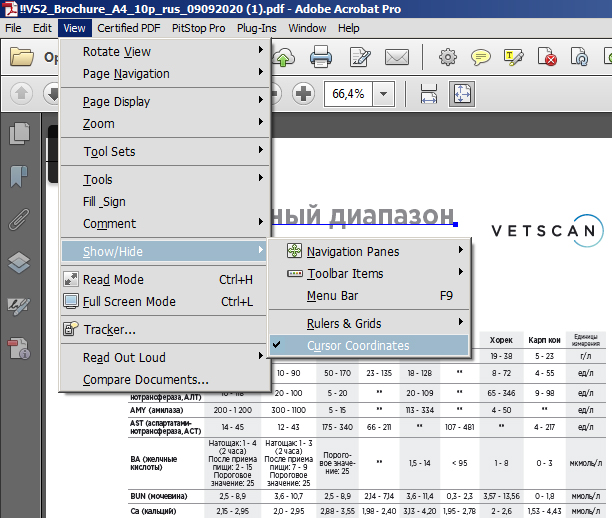Expand Page Navigation submenu
This screenshot has height=518, width=612.
coord(165,73)
